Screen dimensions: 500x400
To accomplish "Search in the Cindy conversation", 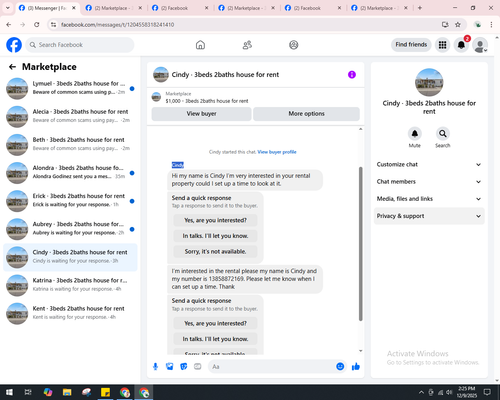I will 443,134.
